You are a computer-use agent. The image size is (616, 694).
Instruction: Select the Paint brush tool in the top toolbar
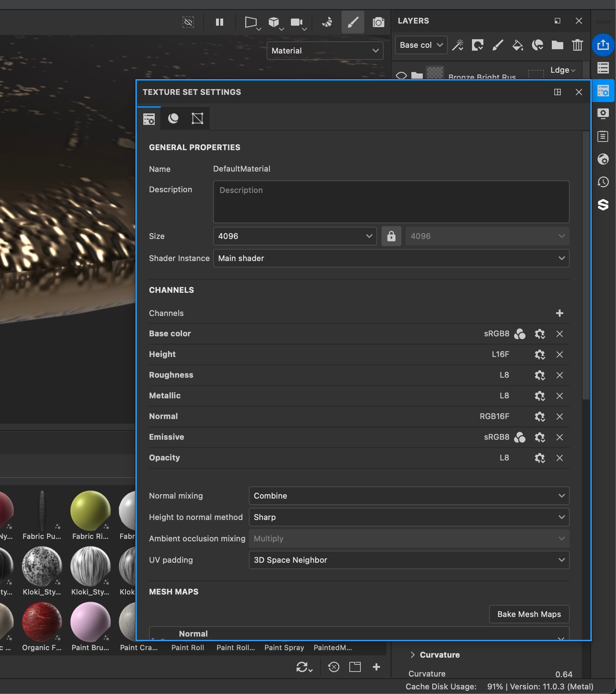pyautogui.click(x=353, y=22)
